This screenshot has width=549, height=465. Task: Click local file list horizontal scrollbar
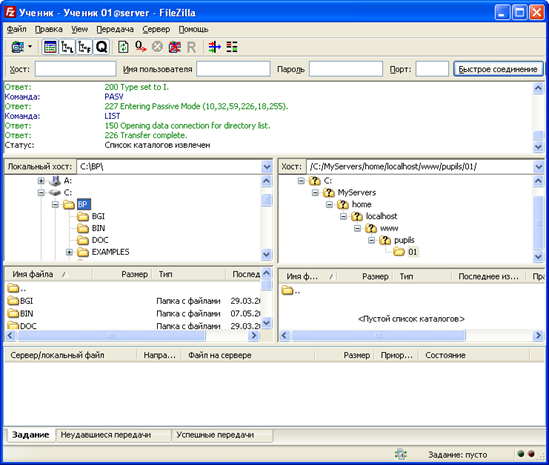[x=132, y=335]
